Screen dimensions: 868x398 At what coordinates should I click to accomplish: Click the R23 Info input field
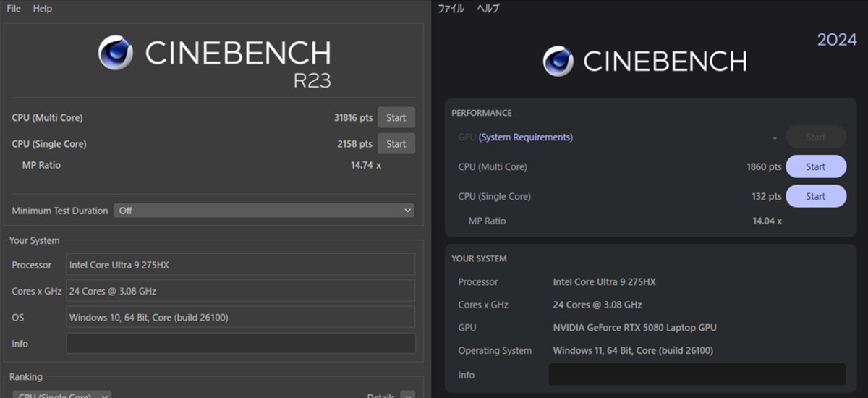point(241,343)
